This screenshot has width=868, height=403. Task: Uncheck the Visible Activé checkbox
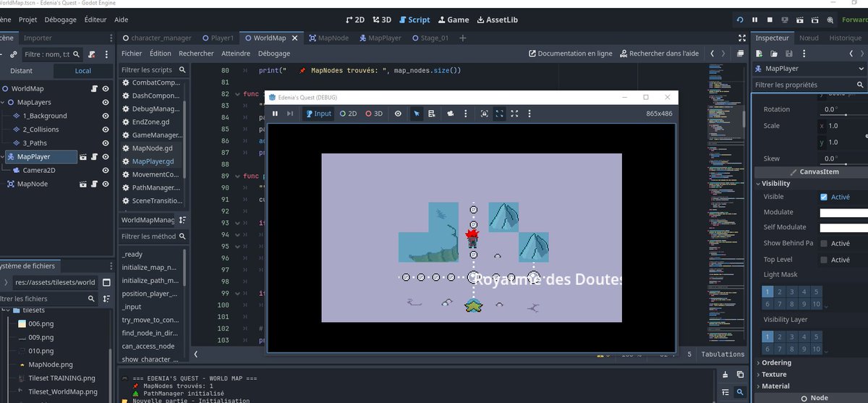tap(824, 197)
